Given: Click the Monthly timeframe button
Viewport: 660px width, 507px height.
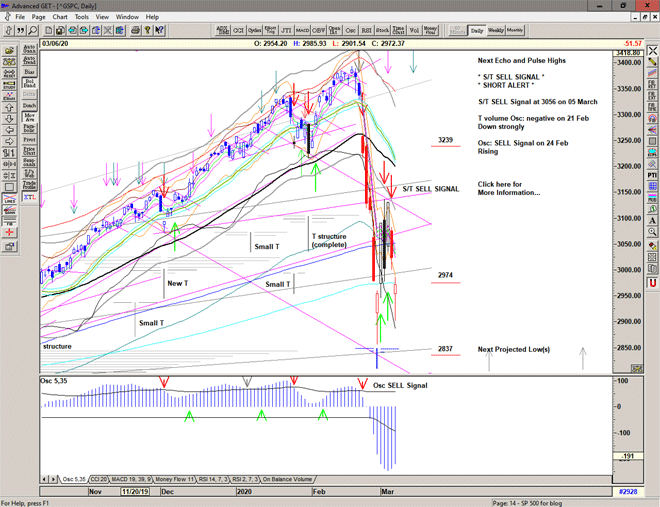Looking at the screenshot, I should point(516,31).
